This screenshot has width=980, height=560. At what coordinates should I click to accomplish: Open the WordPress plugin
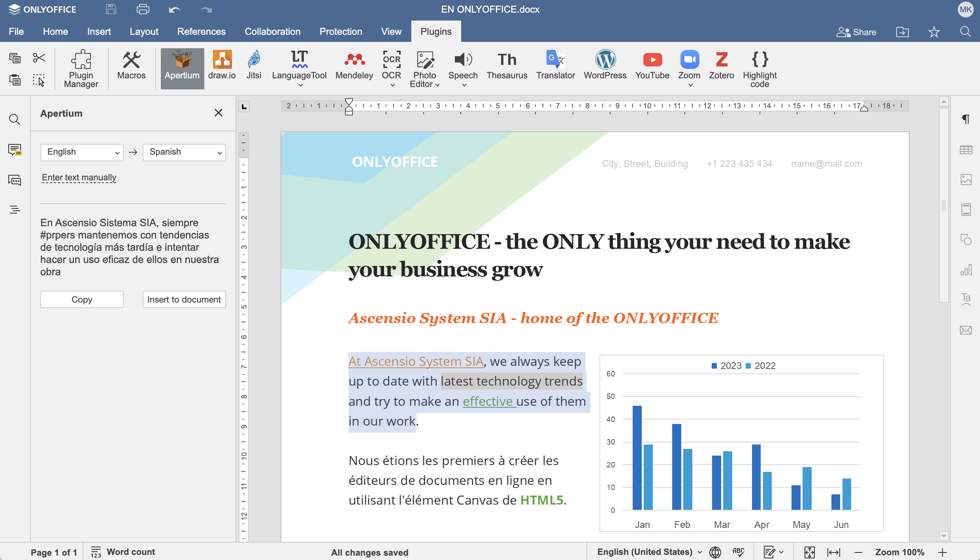point(605,66)
